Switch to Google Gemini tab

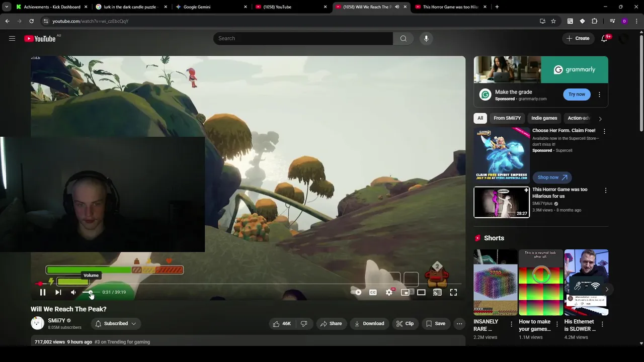point(211,7)
